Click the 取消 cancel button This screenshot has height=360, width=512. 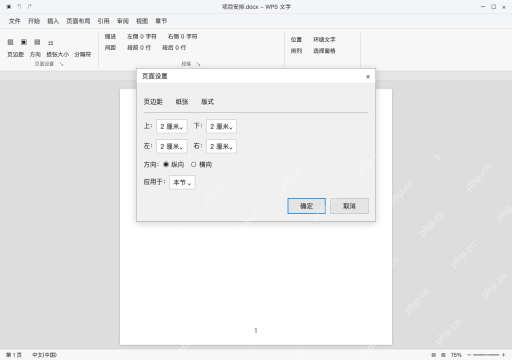(x=349, y=206)
